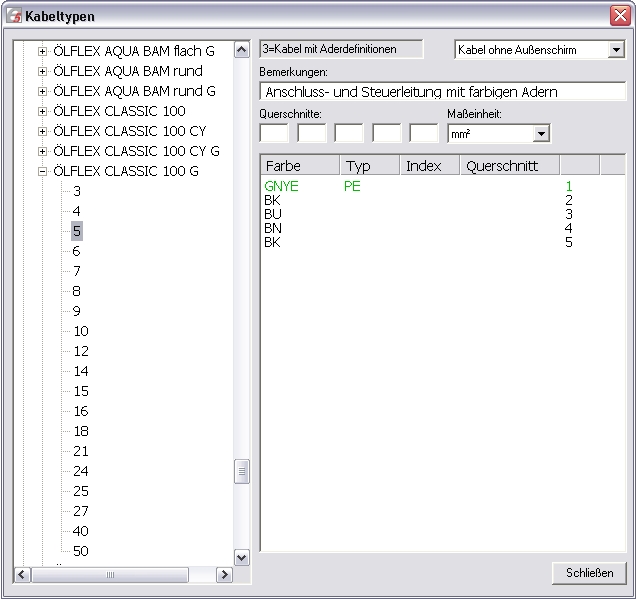Select tree item 7
Viewport: 637px width, 599px height.
(77, 271)
